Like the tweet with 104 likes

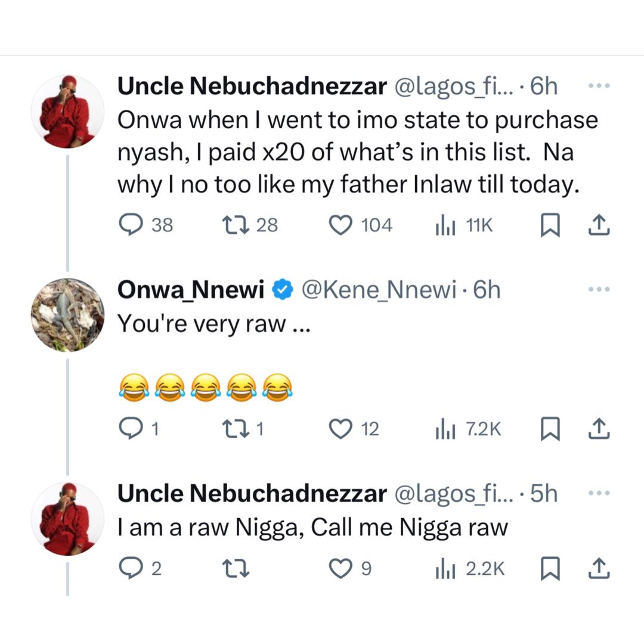[341, 225]
